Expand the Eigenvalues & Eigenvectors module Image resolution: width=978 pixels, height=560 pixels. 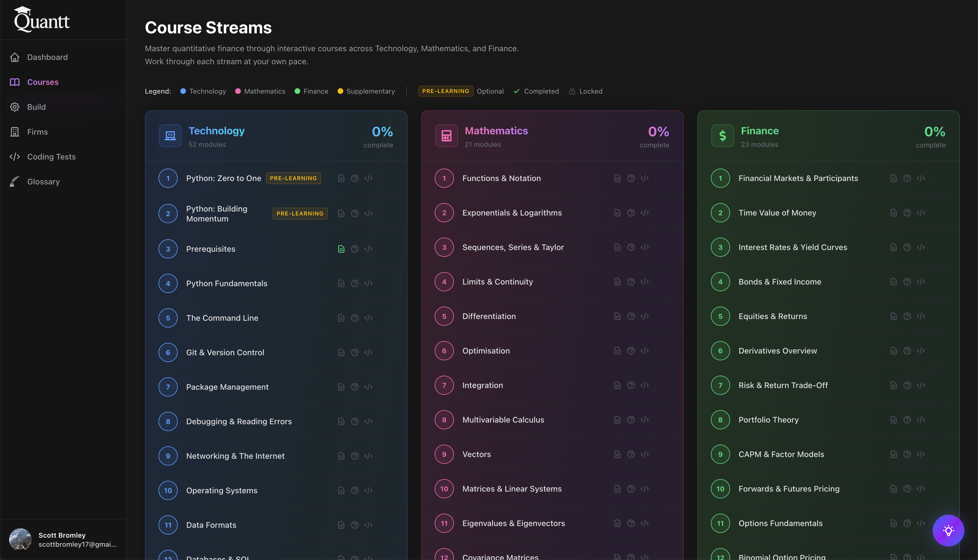click(513, 523)
